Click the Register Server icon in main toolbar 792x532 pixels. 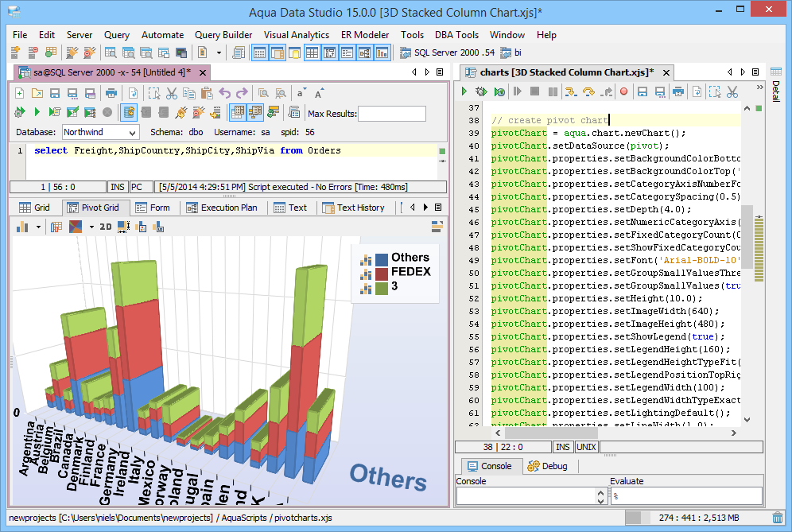(x=15, y=52)
